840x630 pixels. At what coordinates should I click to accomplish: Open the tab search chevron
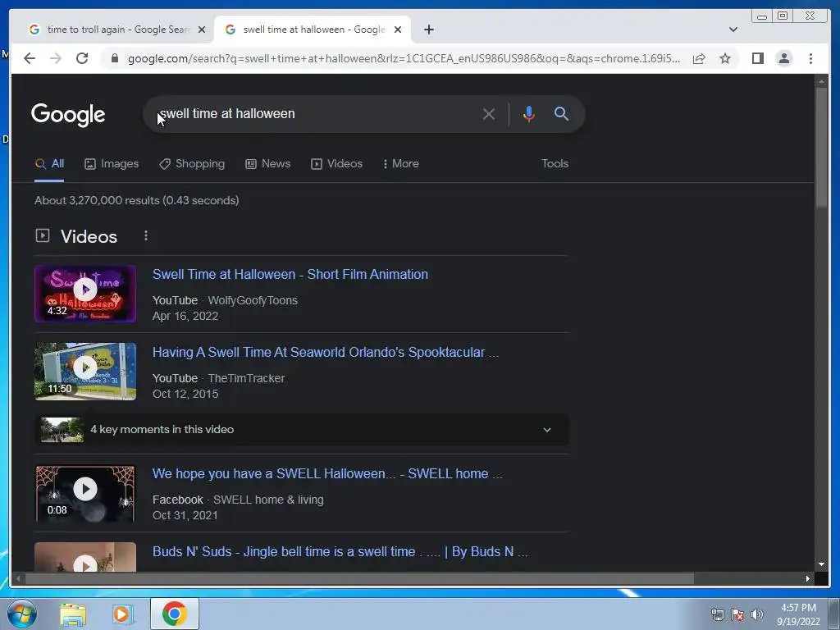(733, 30)
